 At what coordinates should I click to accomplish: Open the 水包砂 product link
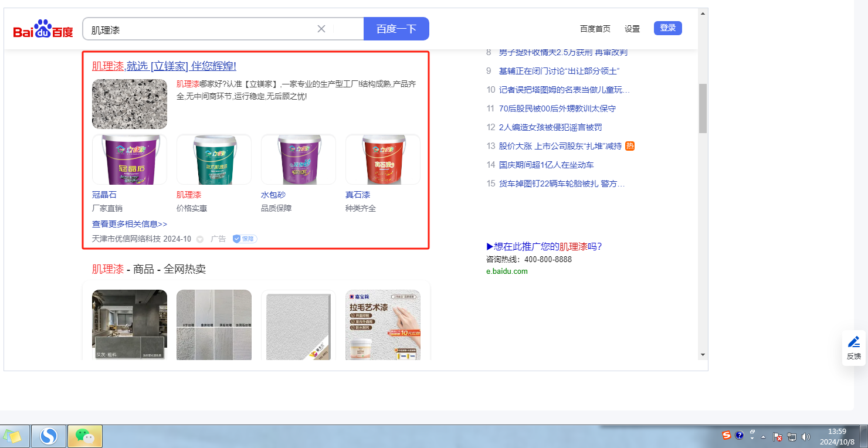(x=273, y=195)
